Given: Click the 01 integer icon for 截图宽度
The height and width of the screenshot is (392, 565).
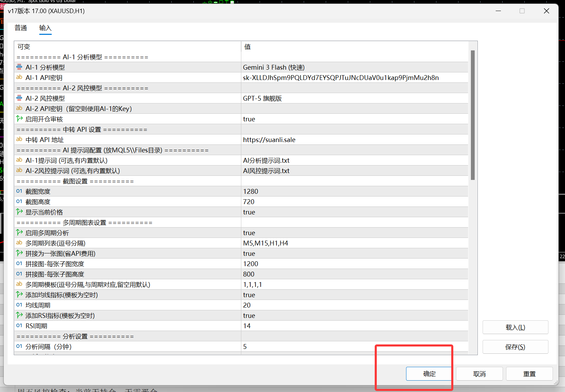Looking at the screenshot, I should pos(19,191).
